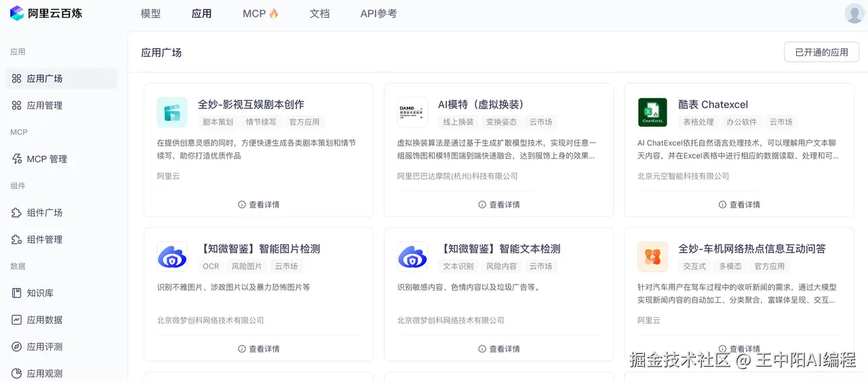Click the 酷表 Chatexcel card title
The width and height of the screenshot is (868, 381).
point(713,104)
